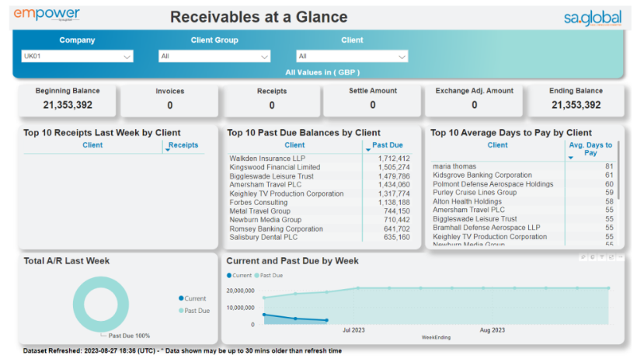Open the Company dropdown showing UK01
The width and height of the screenshot is (644, 362).
point(77,56)
